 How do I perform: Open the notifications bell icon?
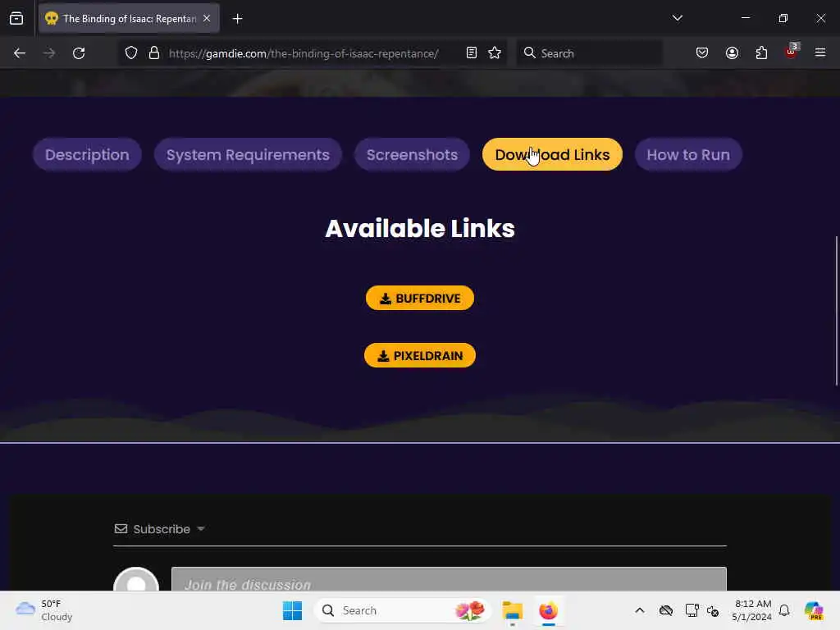tap(784, 610)
